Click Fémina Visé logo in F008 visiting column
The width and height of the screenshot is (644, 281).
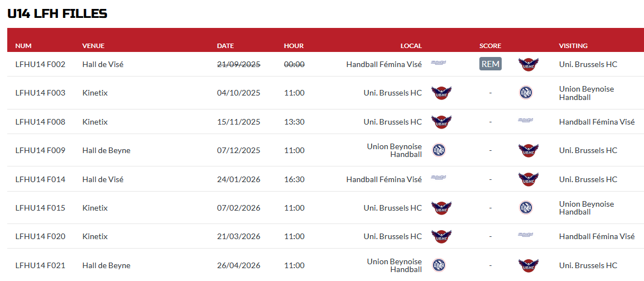pos(526,120)
